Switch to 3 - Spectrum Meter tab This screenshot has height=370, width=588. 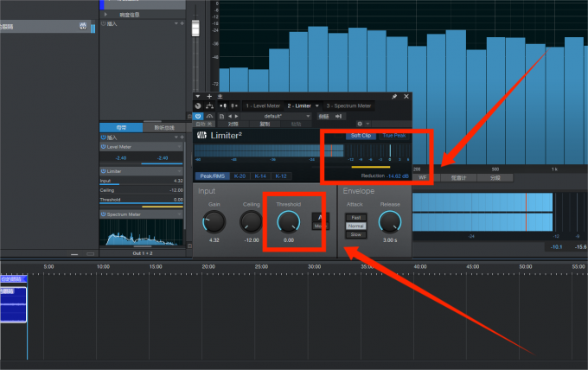click(x=348, y=105)
